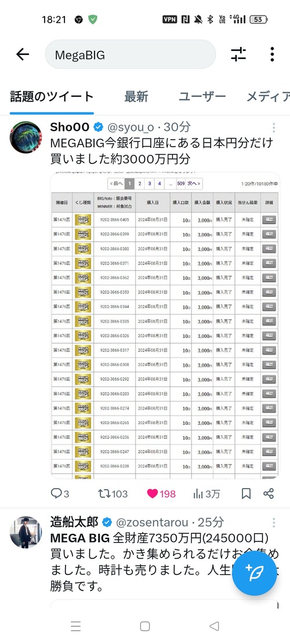Tap Sho00's verified badge

pos(98,127)
